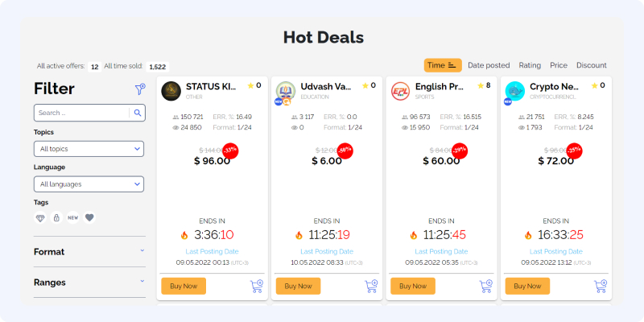Viewport: 644px width, 322px height.
Task: Click the filter reset funnel icon
Action: point(140,89)
